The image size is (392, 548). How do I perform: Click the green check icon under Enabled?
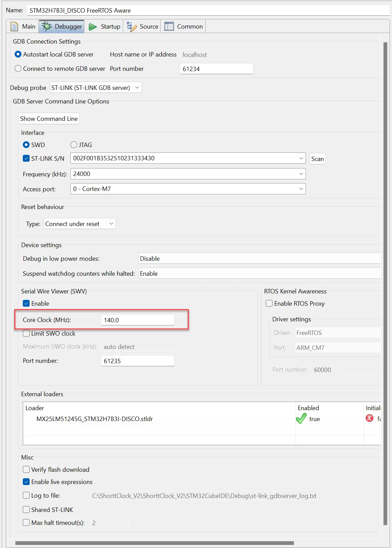pyautogui.click(x=301, y=418)
